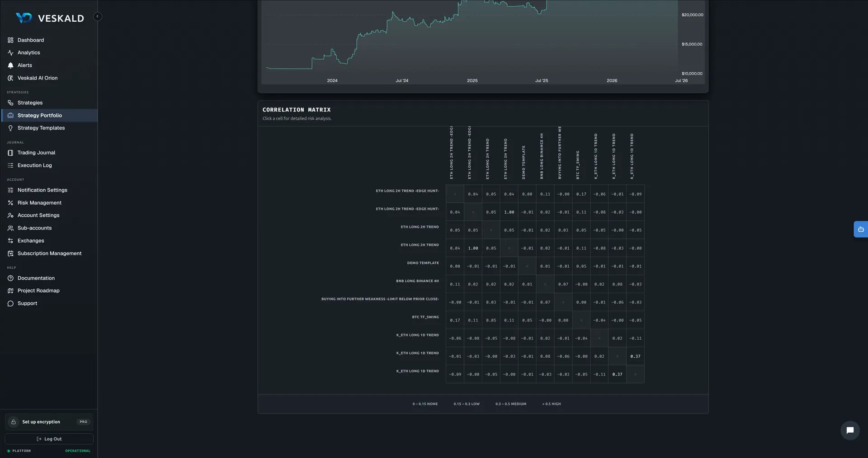Click the > 0.5 HIGH legend entry
Viewport: 868px width, 458px height.
tap(552, 404)
